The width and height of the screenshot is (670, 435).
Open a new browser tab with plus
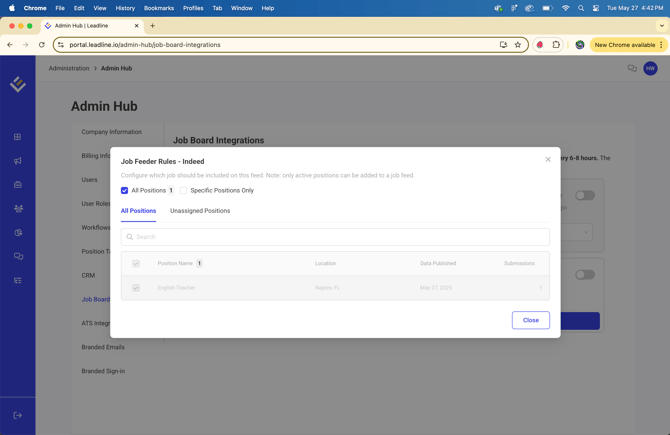[x=153, y=26]
